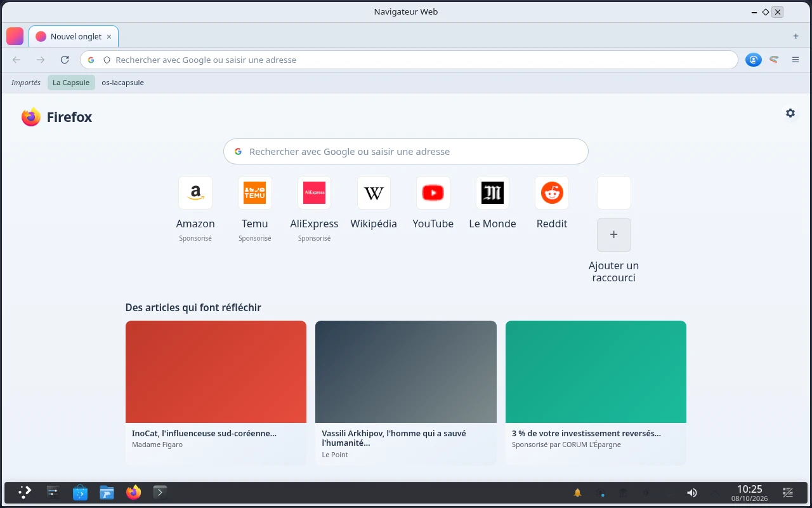Image resolution: width=812 pixels, height=508 pixels.
Task: Close the Nouvel onglet tab
Action: click(x=109, y=37)
